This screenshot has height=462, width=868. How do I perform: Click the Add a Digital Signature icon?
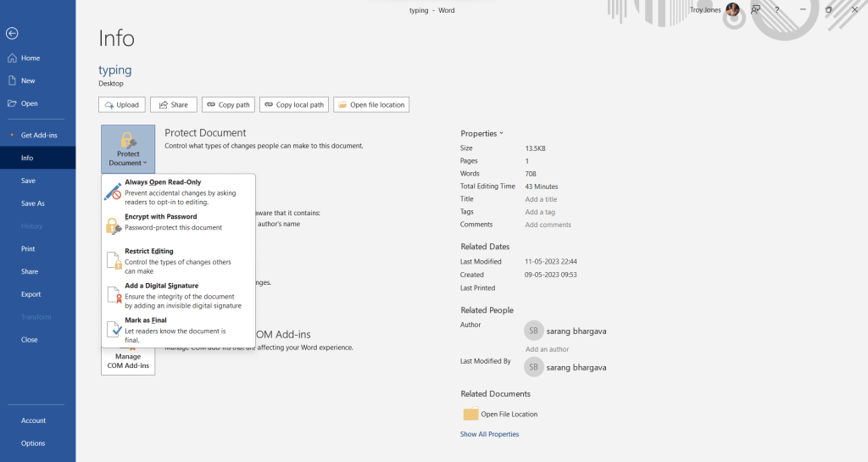(113, 296)
